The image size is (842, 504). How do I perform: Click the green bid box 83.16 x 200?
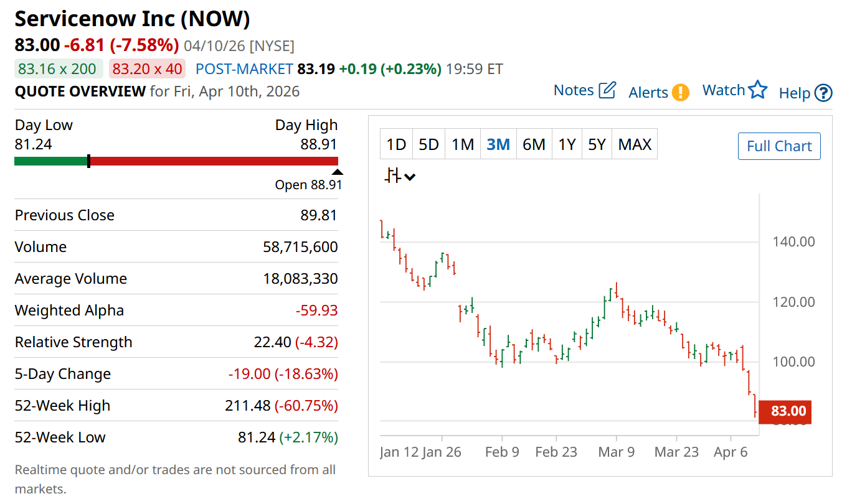[57, 68]
